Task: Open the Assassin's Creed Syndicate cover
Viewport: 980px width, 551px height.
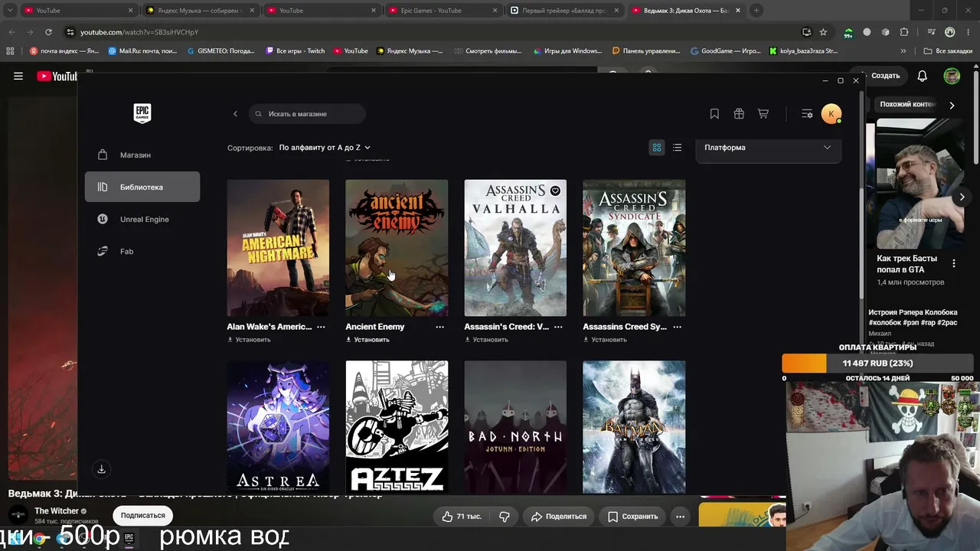Action: (634, 248)
